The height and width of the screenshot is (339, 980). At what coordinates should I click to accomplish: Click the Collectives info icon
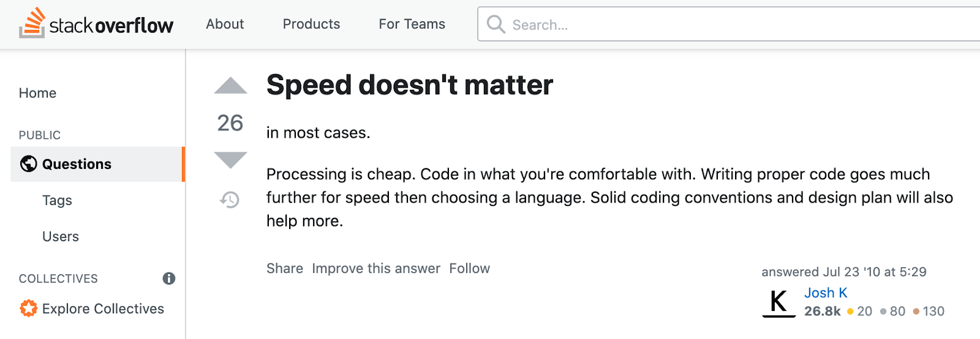point(169,278)
